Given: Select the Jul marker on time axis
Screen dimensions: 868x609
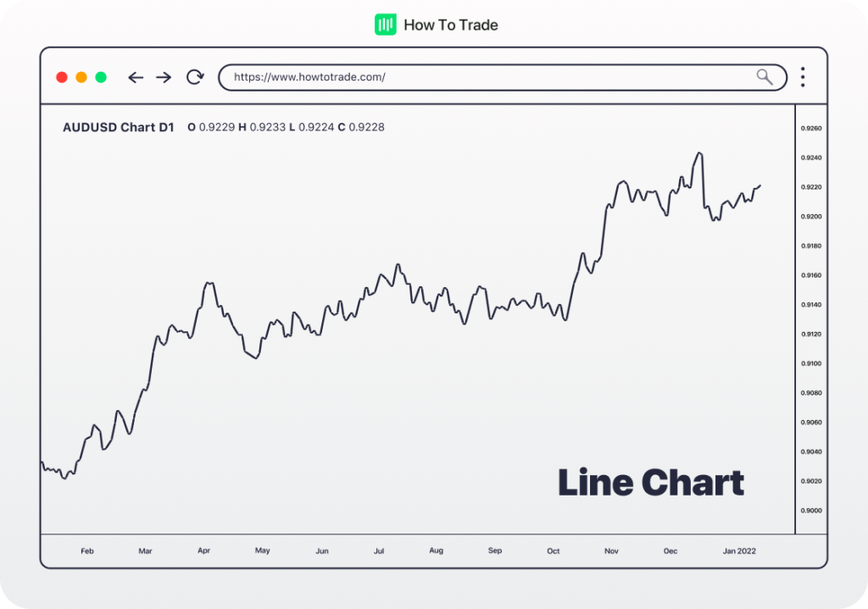Looking at the screenshot, I should (x=379, y=551).
